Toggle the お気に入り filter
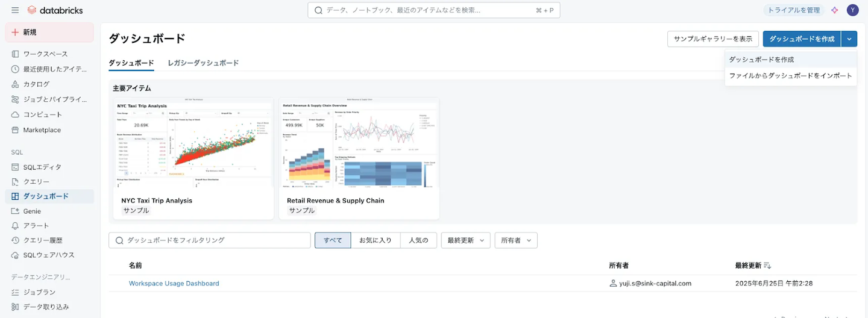This screenshot has width=868, height=318. pyautogui.click(x=376, y=240)
